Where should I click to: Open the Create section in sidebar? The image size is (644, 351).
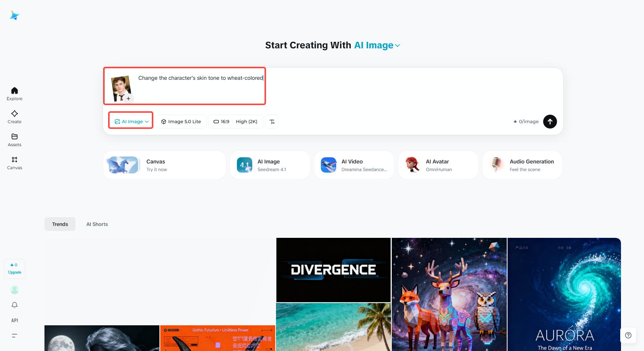[x=15, y=117]
